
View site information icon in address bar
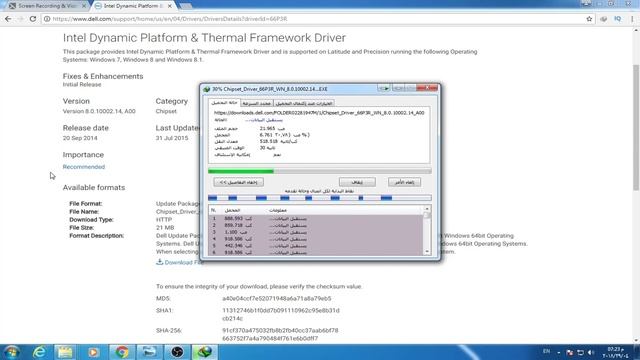tap(47, 19)
